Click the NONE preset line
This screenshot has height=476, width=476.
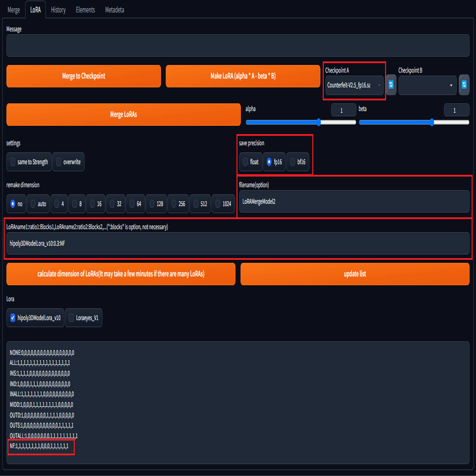click(x=42, y=353)
